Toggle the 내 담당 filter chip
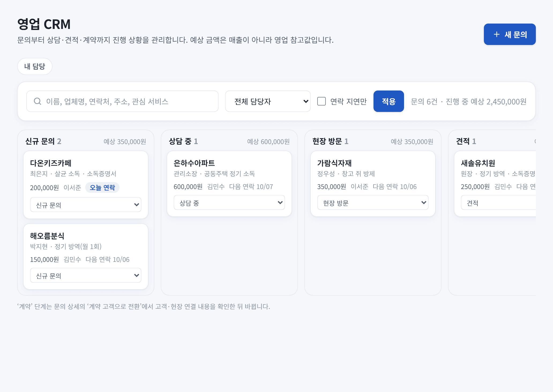 (x=35, y=66)
